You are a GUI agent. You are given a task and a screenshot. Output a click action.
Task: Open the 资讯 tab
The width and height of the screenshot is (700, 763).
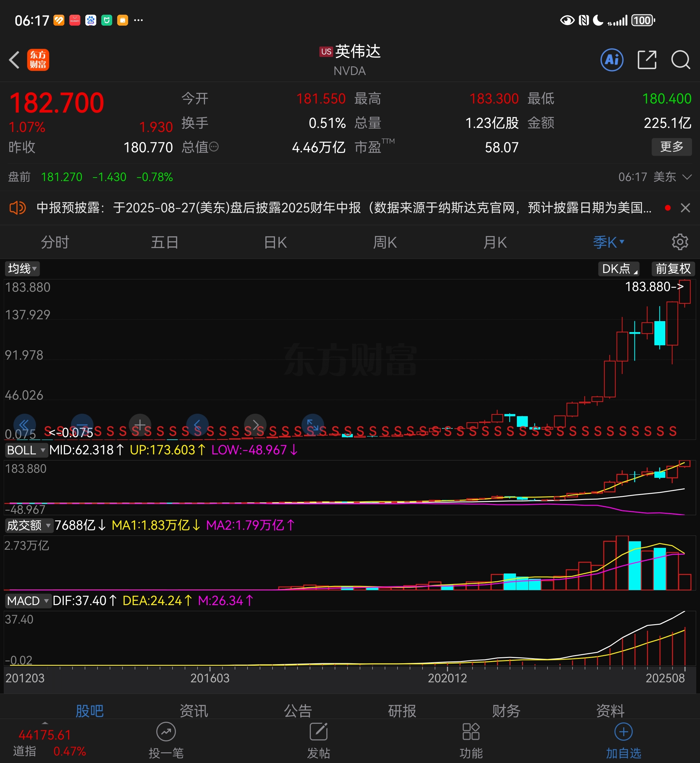point(194,710)
